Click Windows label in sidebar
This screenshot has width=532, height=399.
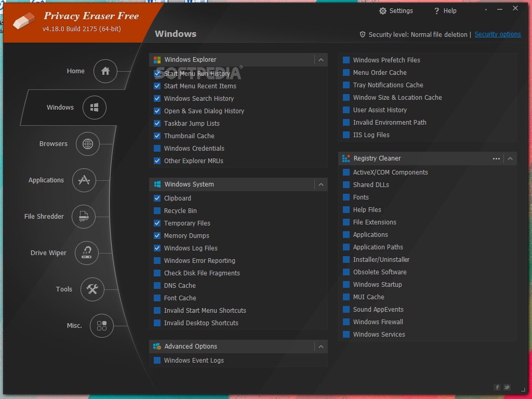(x=60, y=108)
